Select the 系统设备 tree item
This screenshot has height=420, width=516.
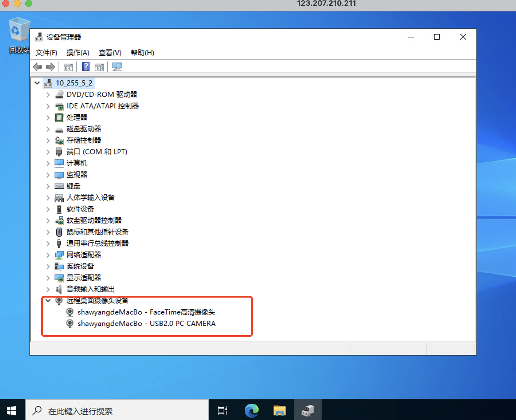[80, 266]
